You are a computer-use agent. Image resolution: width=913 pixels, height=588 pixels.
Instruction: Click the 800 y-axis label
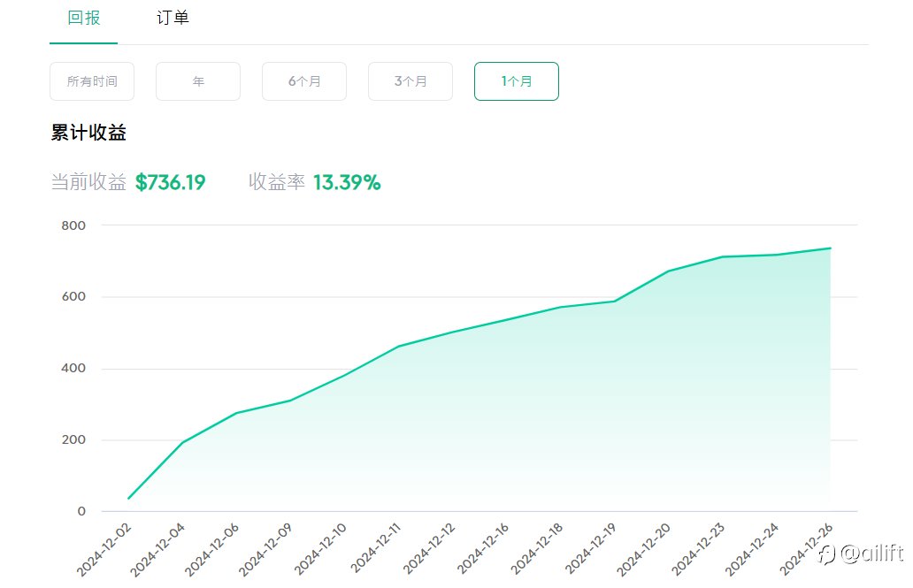click(73, 225)
